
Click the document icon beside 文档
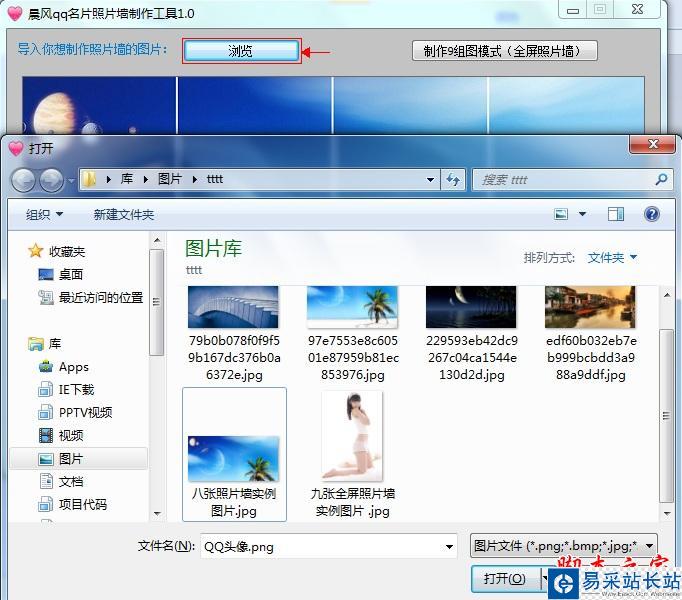(46, 481)
